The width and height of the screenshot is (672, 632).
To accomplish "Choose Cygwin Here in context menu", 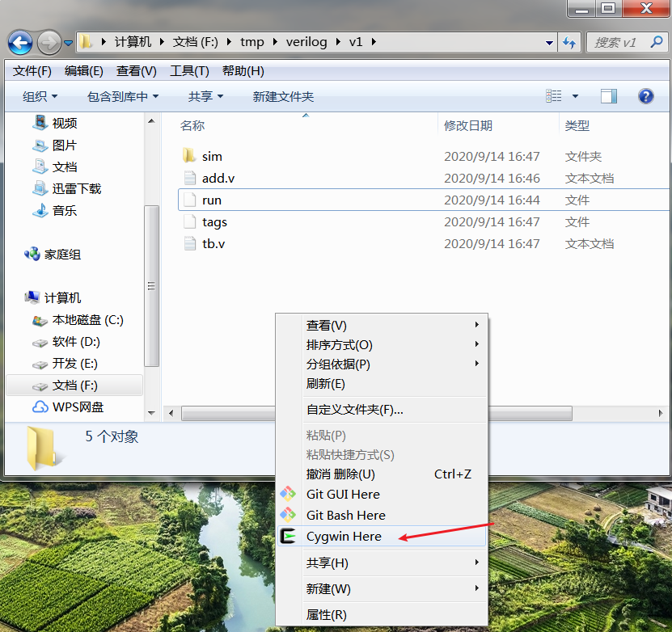I will [382, 536].
